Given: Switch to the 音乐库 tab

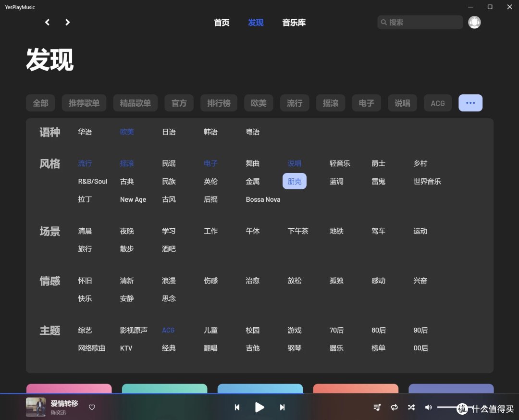Looking at the screenshot, I should [294, 22].
